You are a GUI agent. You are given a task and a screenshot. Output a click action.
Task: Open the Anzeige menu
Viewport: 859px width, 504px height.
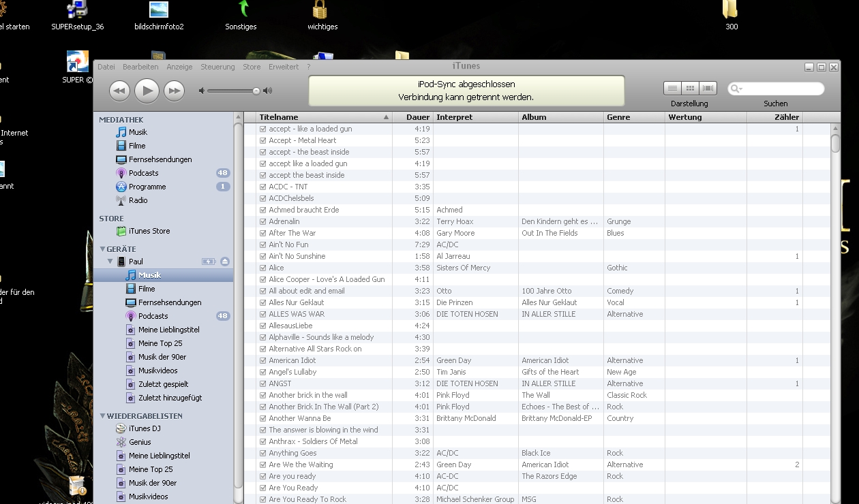[x=179, y=67]
